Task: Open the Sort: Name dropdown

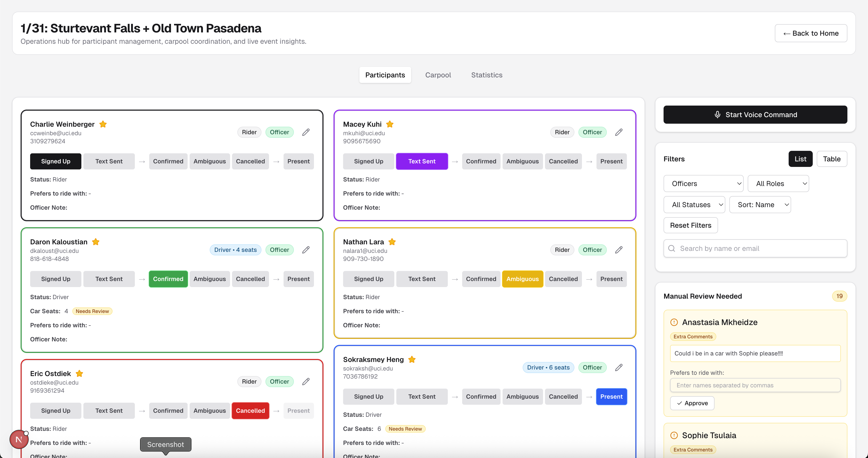Action: coord(760,205)
